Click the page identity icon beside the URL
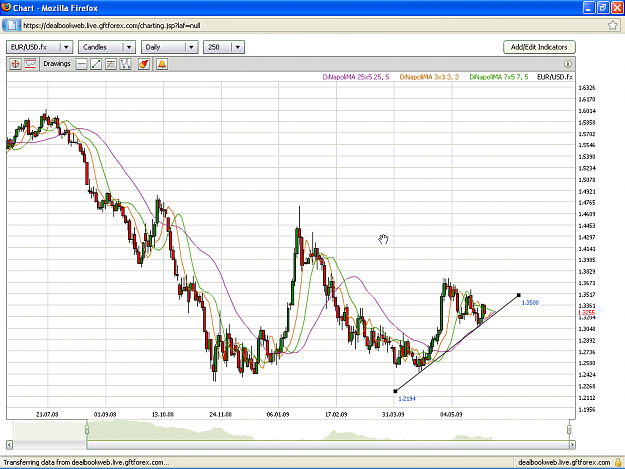Viewport: 625px width, 469px height. tap(12, 26)
